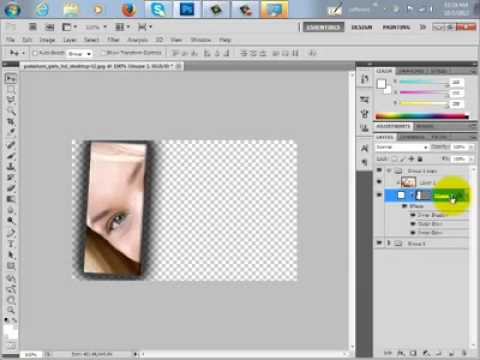
Task: Select the Horizontal Type tool
Action: [11, 244]
